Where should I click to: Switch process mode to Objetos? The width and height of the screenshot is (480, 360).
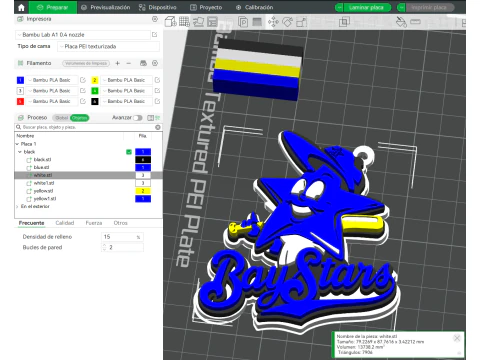(80, 118)
